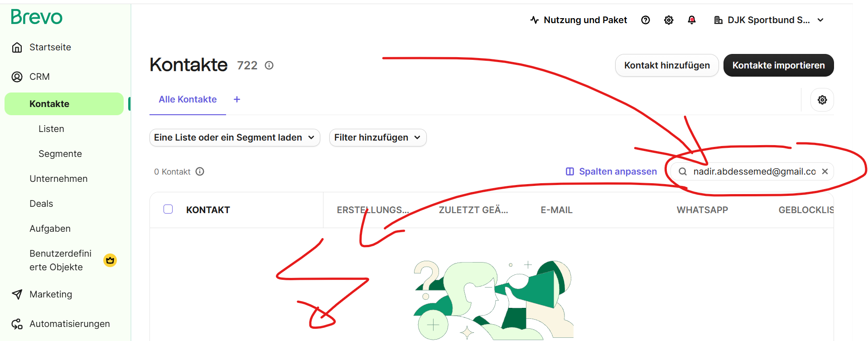
Task: Toggle the select-all KONTAKT checkbox
Action: pyautogui.click(x=168, y=209)
